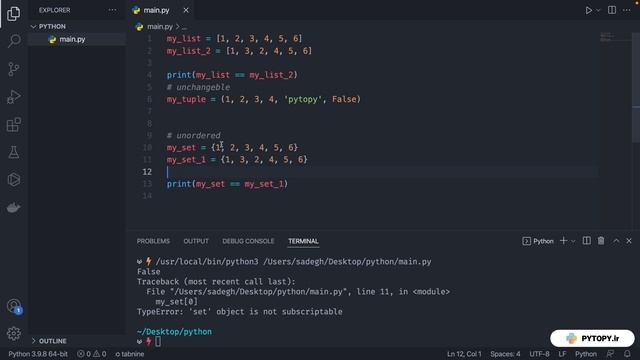Viewport: 640px width, 360px height.
Task: Click the minimap at editor top right
Action: click(614, 38)
